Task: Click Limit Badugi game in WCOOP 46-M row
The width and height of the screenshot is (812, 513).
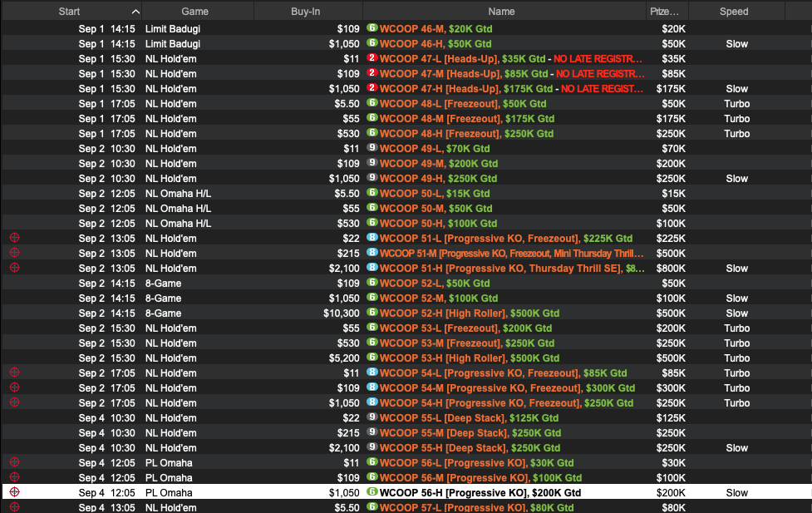Action: tap(172, 29)
